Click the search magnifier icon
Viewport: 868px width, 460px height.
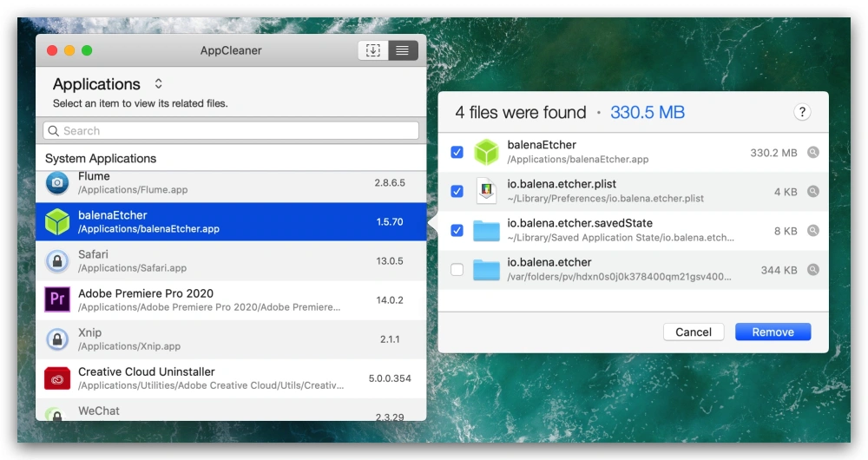54,131
